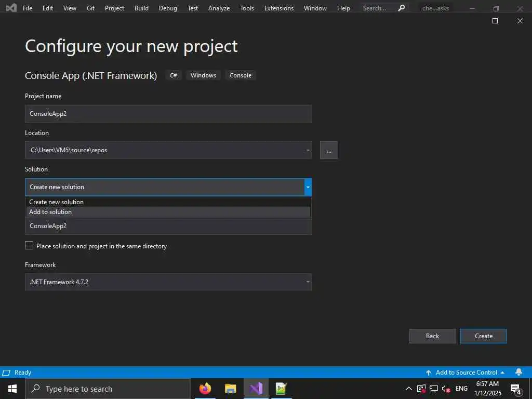Click the search magnifier icon in title bar
The height and width of the screenshot is (399, 532).
402,8
